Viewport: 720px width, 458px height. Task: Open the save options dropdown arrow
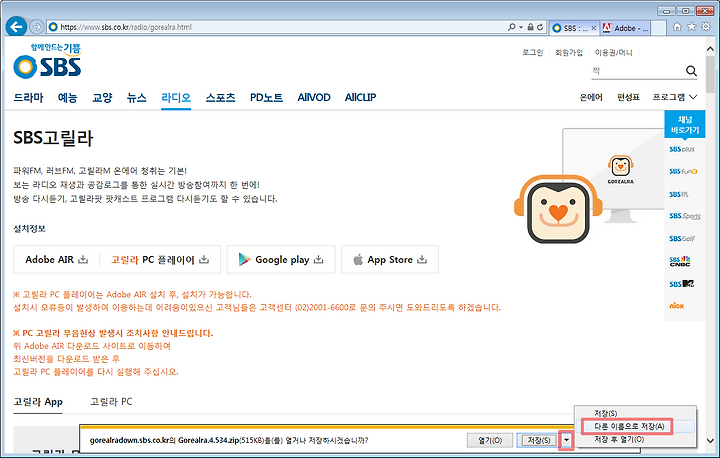click(x=567, y=440)
